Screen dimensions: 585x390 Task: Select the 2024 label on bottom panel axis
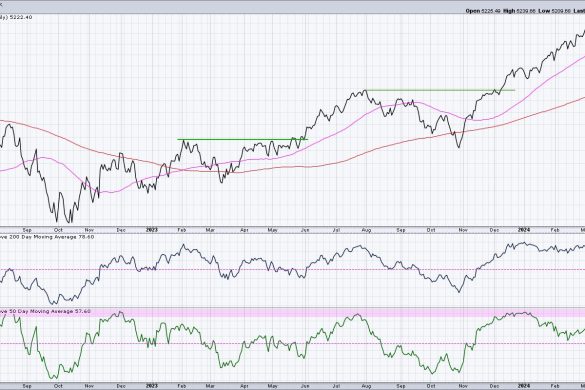523,386
